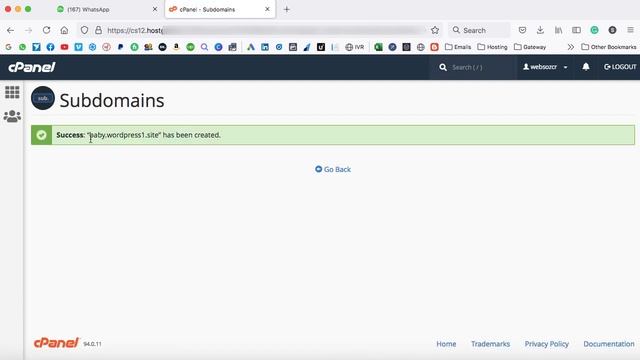Open the Google Ads bookmark icon
This screenshot has width=640, height=360.
pyautogui.click(x=251, y=47)
